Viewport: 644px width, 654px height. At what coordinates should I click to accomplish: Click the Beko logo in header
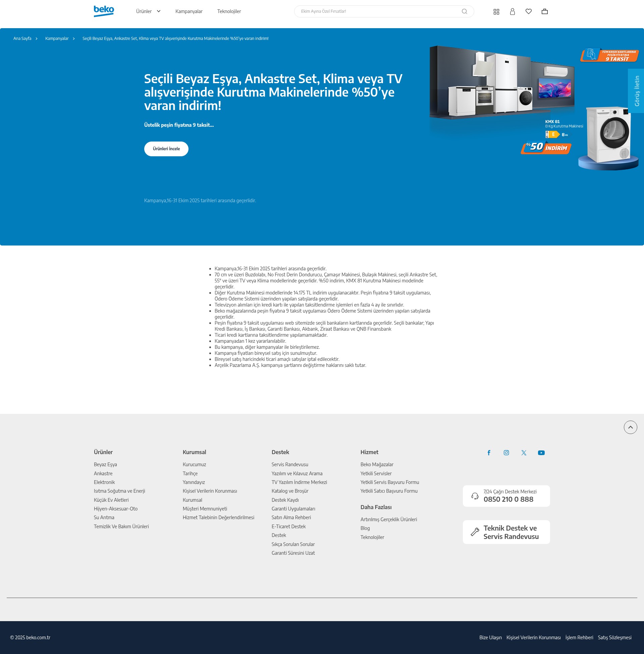point(104,11)
